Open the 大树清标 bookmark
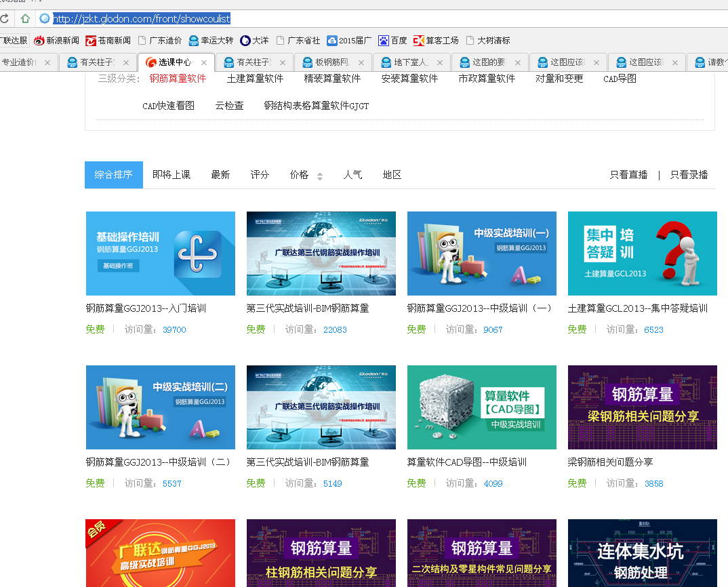Image resolution: width=728 pixels, height=587 pixels. [x=488, y=41]
